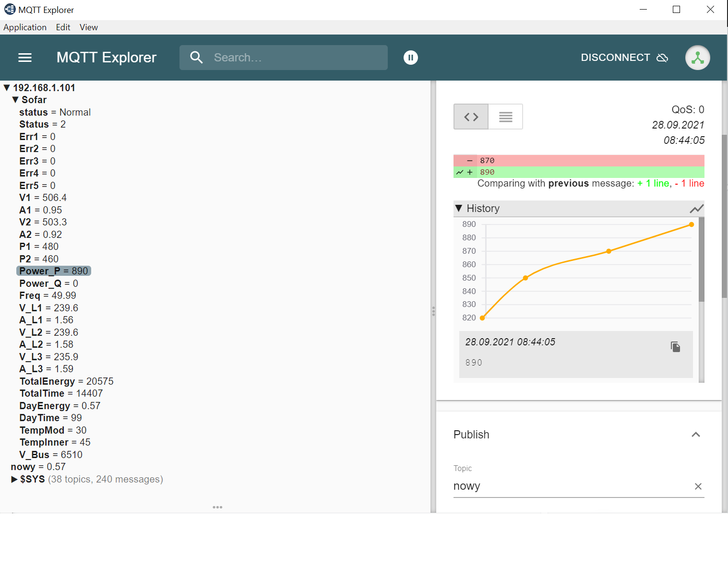
Task: Select the 'A1 = 0.95' topic
Action: pos(40,210)
